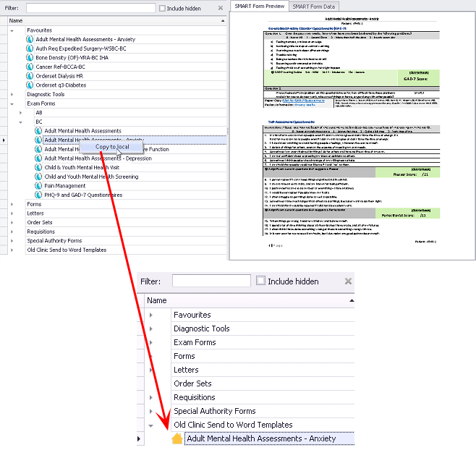Expand the Diagnostic Tools folder in the upper tree
Image resolution: width=476 pixels, height=458 pixels.
pos(12,94)
